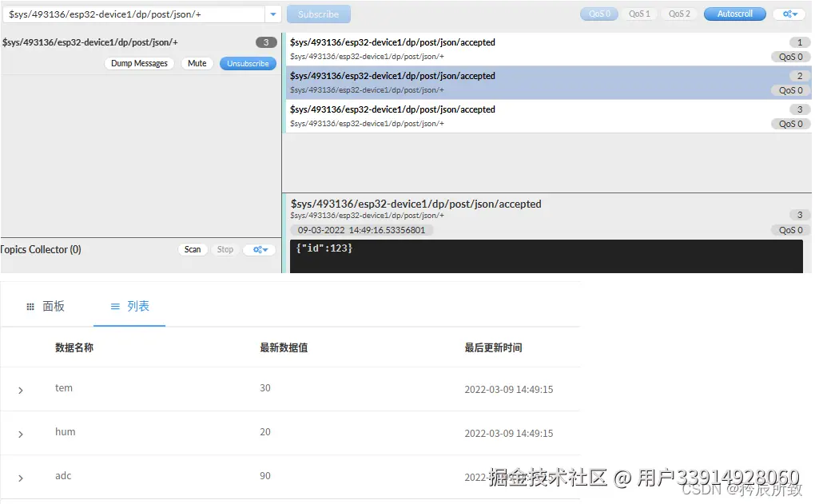This screenshot has width=815, height=504.
Task: Expand the tem data row
Action: [20, 391]
